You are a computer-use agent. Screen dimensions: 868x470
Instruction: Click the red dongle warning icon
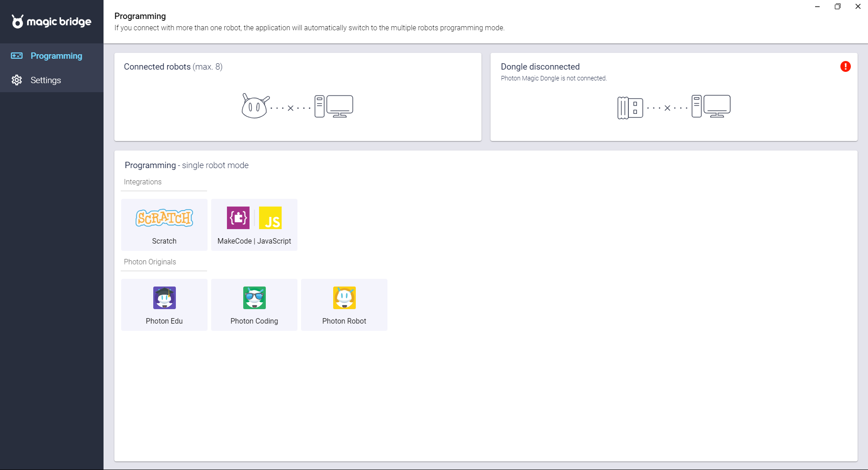[845, 66]
